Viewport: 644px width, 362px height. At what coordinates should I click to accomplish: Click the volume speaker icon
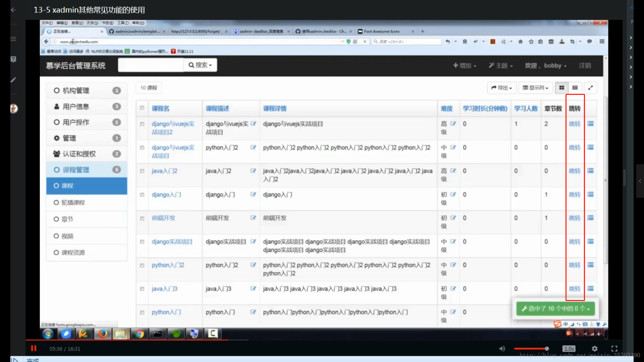coord(502,349)
